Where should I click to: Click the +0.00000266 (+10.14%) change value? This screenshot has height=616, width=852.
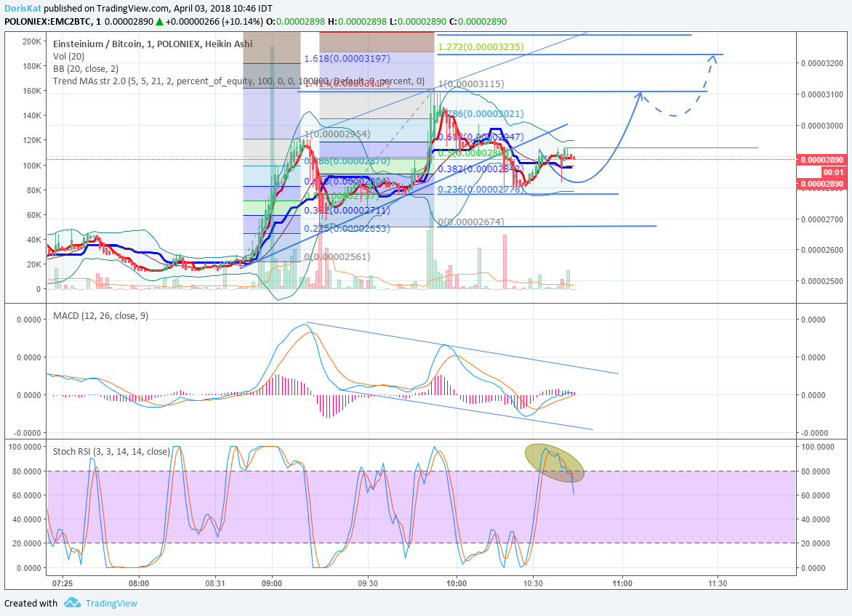pos(214,22)
